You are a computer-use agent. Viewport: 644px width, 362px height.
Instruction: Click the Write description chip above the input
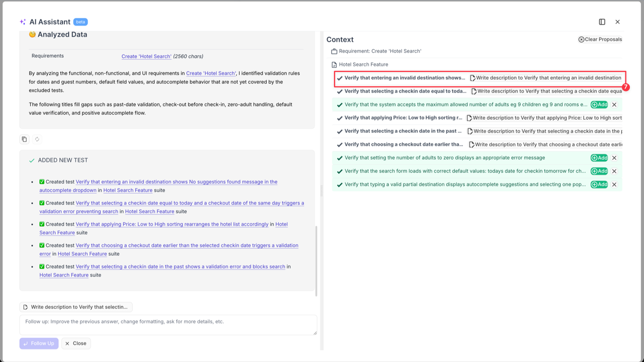click(75, 307)
